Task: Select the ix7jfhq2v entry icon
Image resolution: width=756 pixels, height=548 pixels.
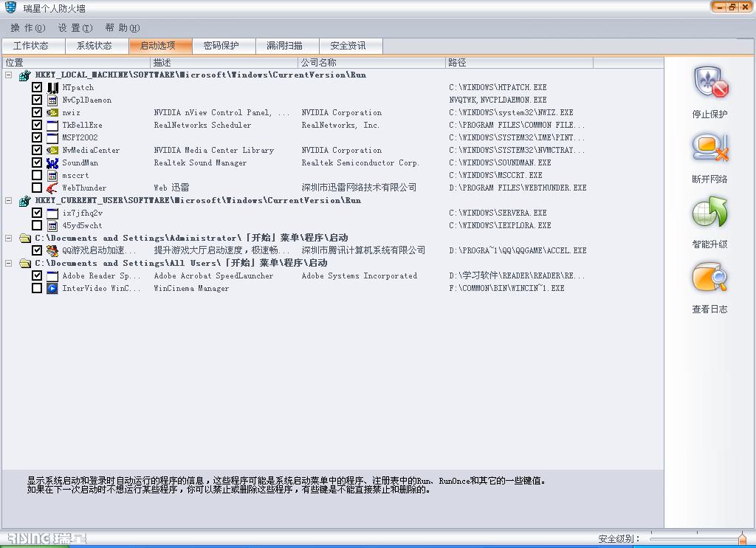Action: pos(52,213)
